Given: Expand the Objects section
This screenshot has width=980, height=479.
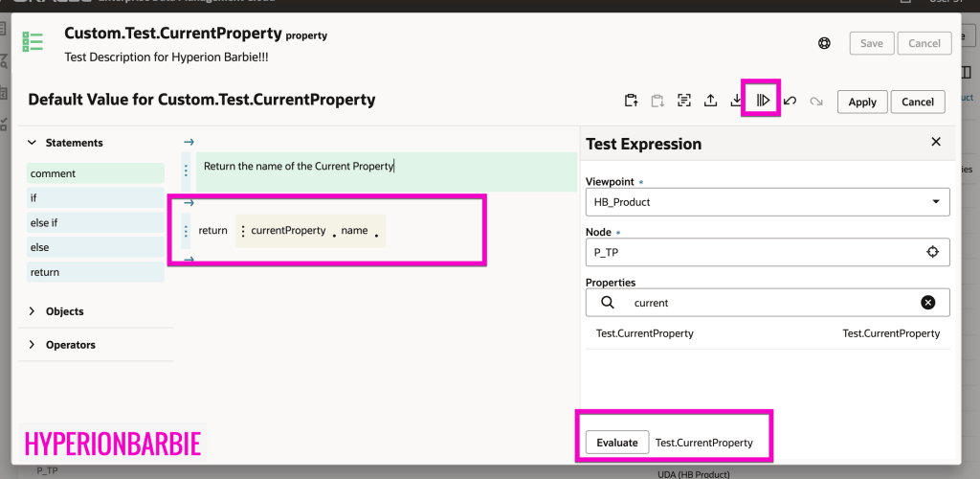Looking at the screenshot, I should click(33, 311).
